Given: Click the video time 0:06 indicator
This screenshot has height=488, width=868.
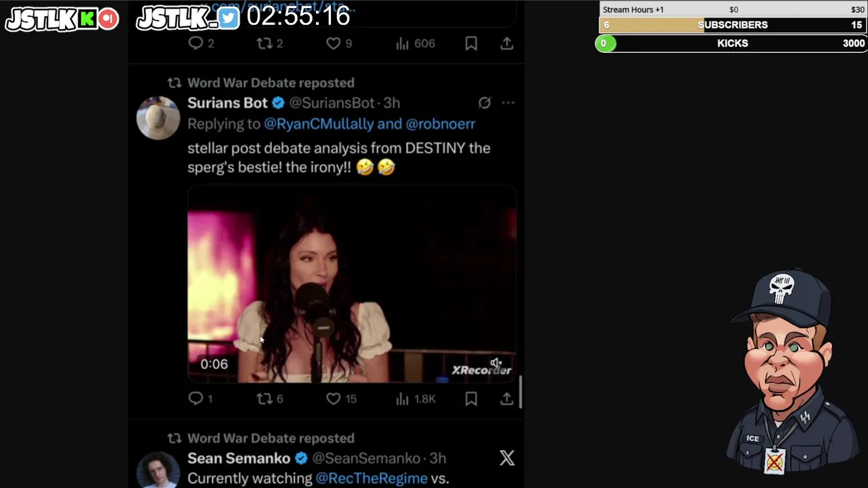Looking at the screenshot, I should (x=214, y=364).
